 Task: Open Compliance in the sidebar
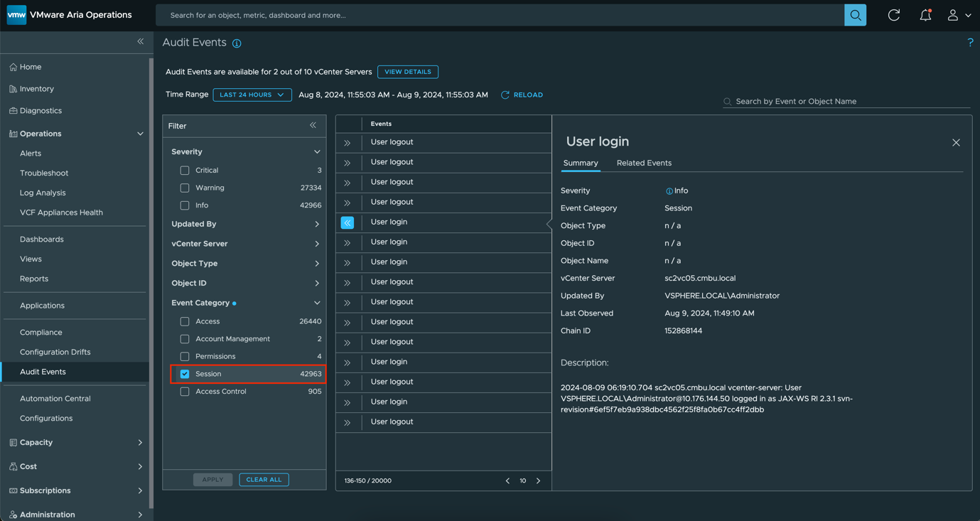coord(41,332)
